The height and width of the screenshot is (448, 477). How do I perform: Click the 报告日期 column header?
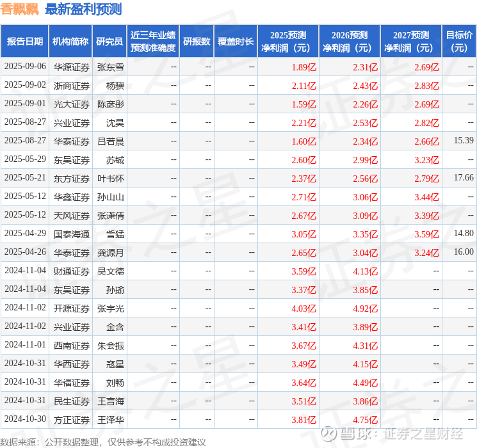click(24, 42)
